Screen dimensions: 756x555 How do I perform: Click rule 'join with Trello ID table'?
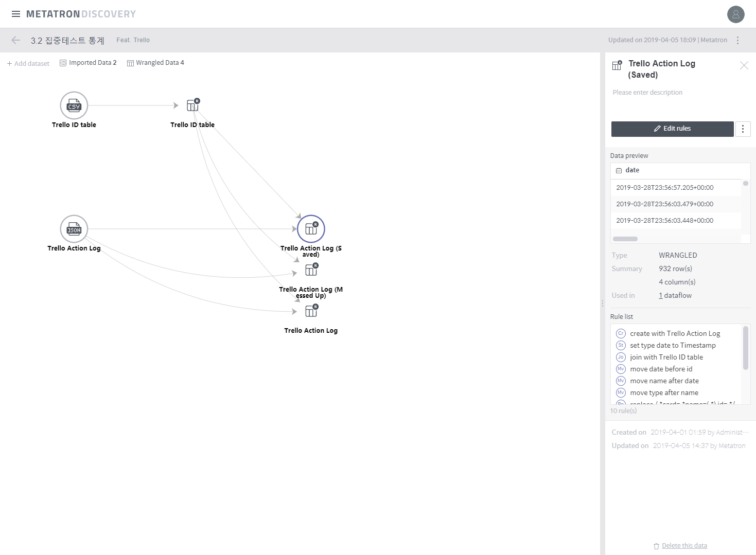(x=666, y=357)
